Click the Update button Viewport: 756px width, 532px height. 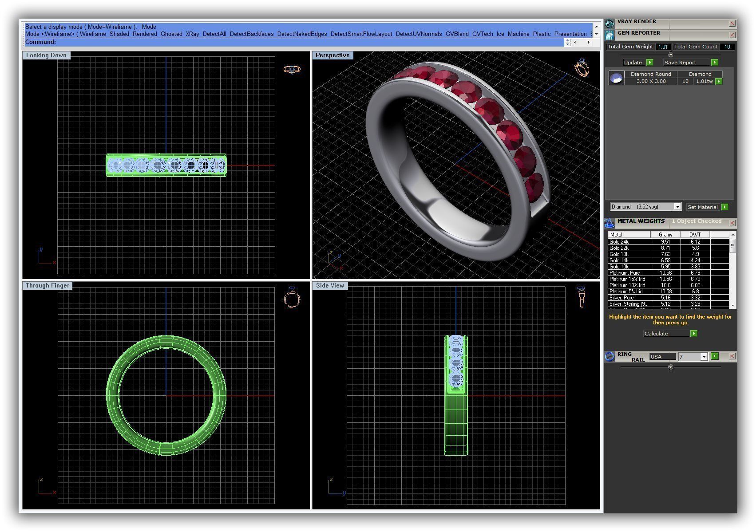click(x=633, y=63)
